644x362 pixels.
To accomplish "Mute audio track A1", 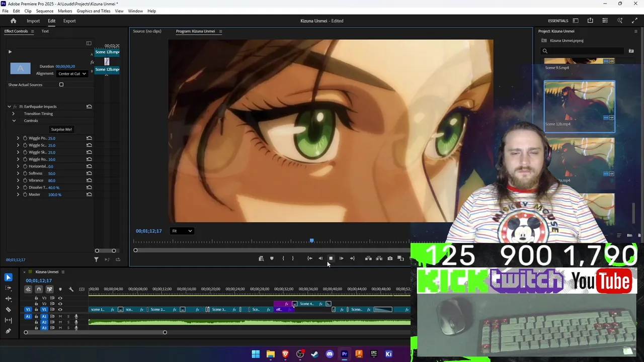I will 60,316.
